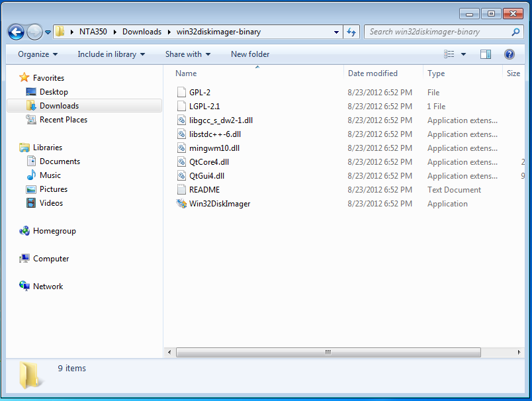The image size is (532, 401).
Task: Open Downloads in navigation pane
Action: [59, 105]
